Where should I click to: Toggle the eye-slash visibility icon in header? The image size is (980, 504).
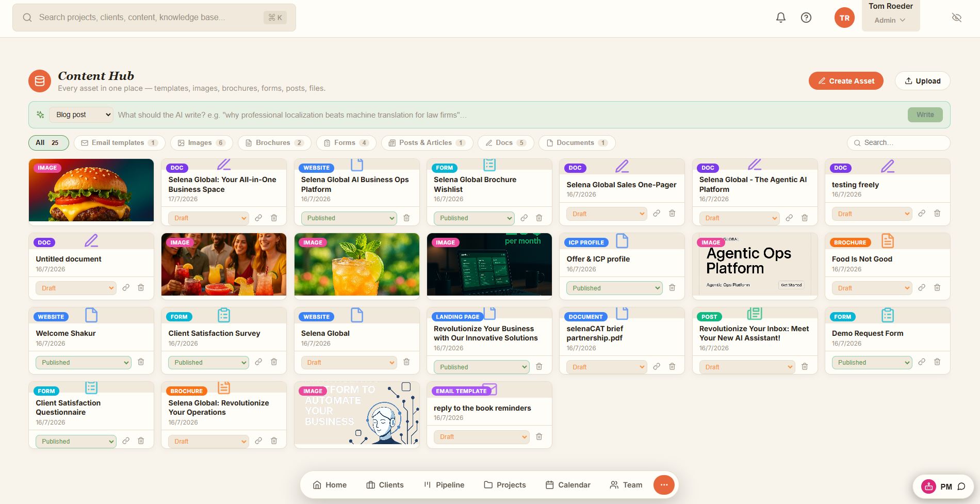[x=956, y=18]
